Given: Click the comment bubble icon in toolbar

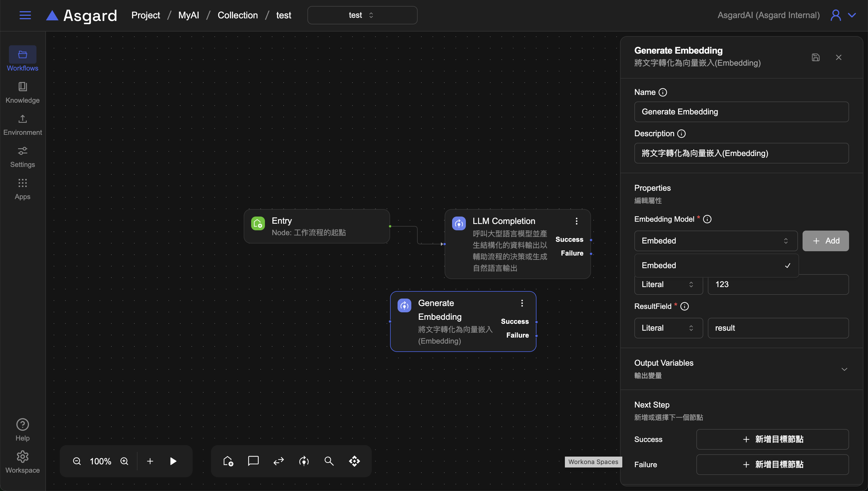Looking at the screenshot, I should pos(253,461).
